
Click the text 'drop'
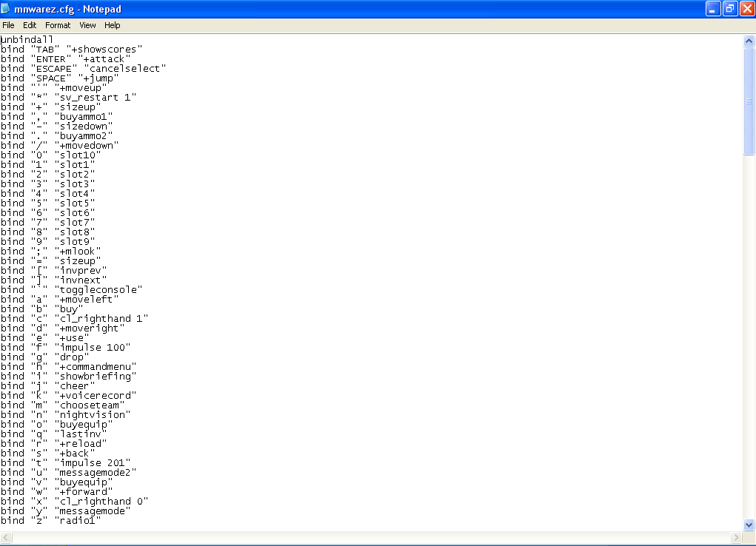[x=72, y=357]
